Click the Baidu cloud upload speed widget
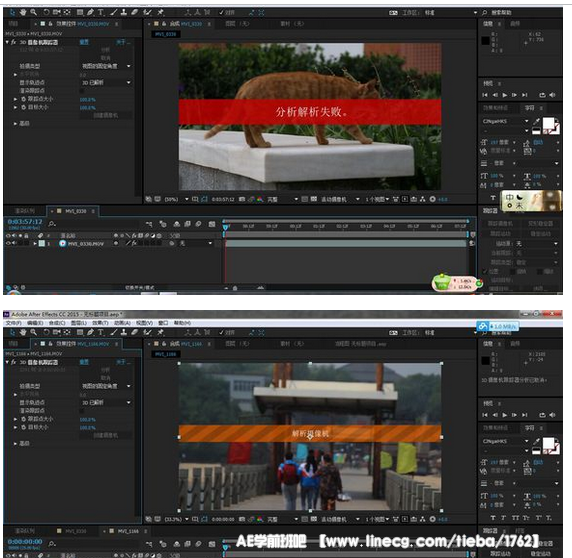This screenshot has height=558, width=572. (498, 326)
